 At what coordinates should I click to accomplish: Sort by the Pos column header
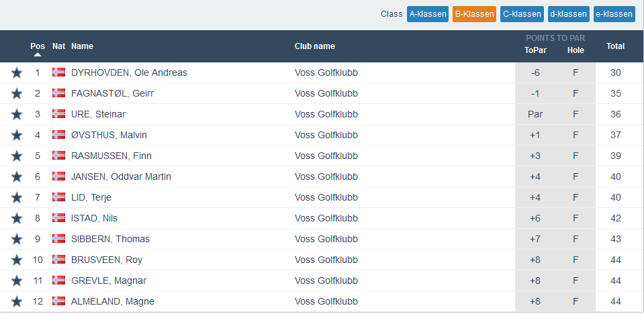pyautogui.click(x=38, y=46)
